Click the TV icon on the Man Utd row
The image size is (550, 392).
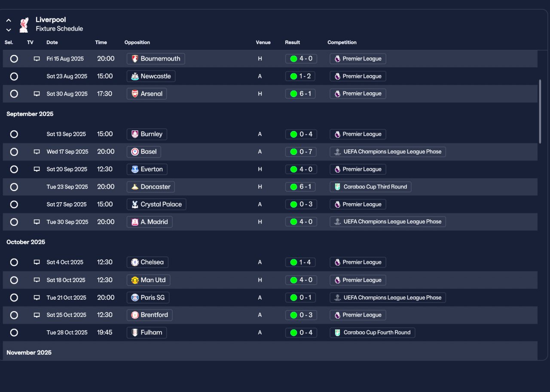pyautogui.click(x=37, y=280)
